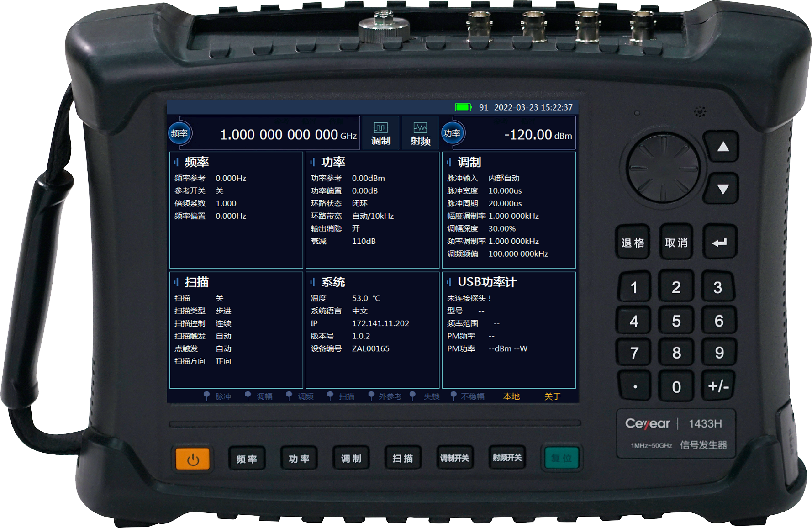This screenshot has width=812, height=528.
Task: Select 关于 in the bottom status bar
Action: [x=552, y=396]
